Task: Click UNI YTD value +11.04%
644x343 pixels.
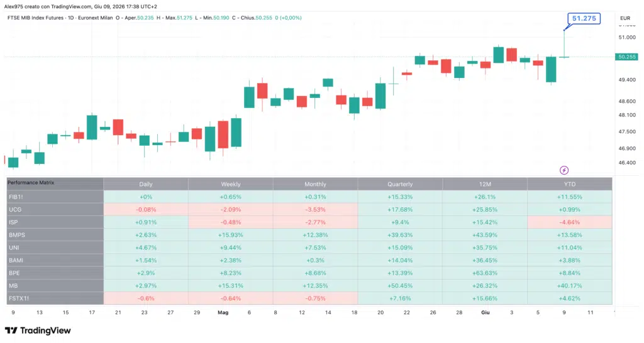Action: click(x=570, y=248)
